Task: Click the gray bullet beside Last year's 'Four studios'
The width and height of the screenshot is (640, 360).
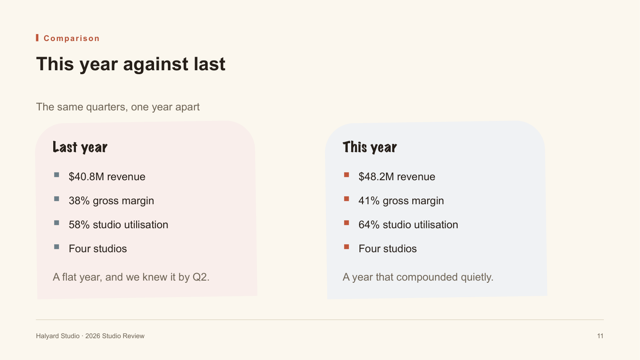Action: 56,247
